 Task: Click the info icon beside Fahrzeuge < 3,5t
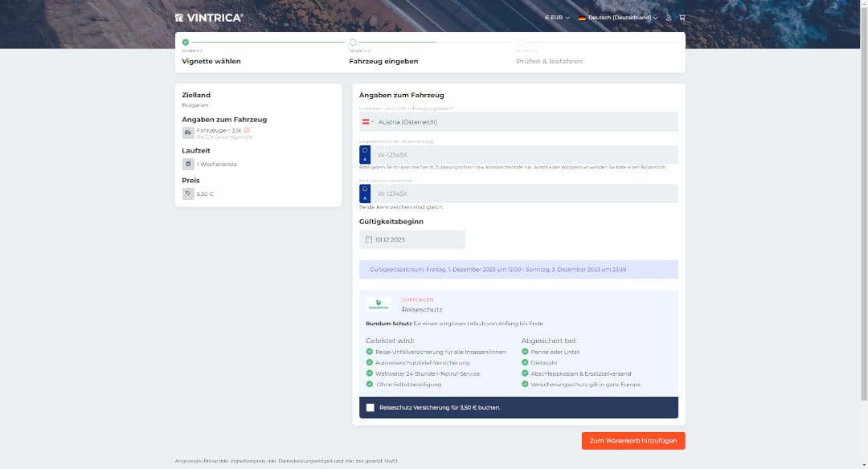coord(247,130)
